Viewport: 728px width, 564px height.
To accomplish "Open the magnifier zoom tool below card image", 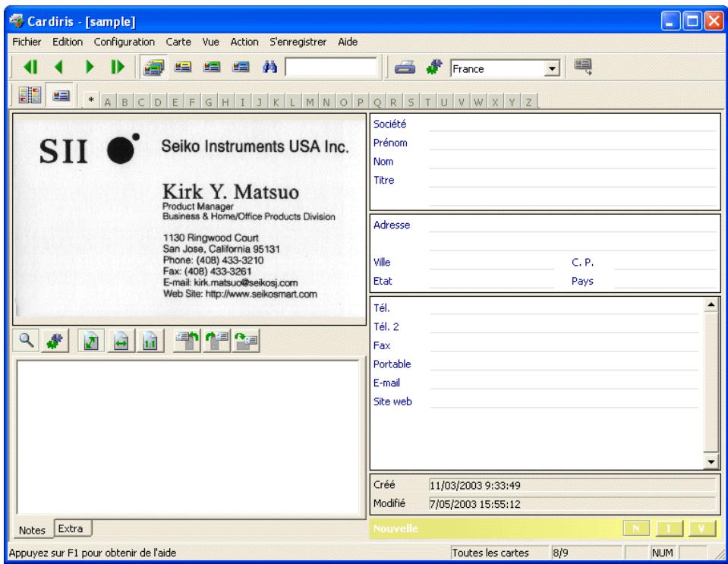I will coord(27,341).
